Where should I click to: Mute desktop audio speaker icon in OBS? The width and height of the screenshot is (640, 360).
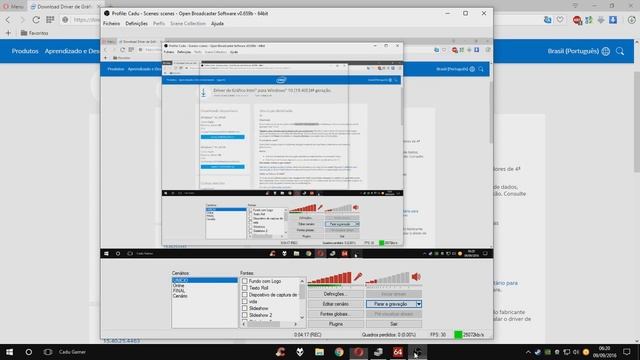(416, 277)
